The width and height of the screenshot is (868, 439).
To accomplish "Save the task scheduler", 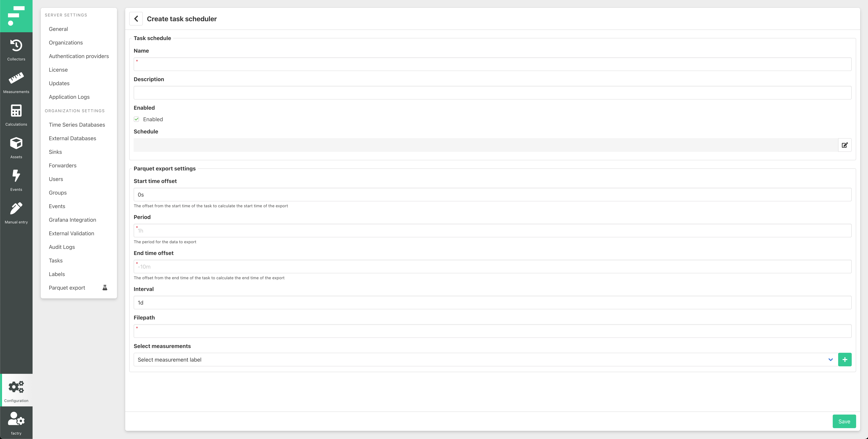I will (844, 422).
